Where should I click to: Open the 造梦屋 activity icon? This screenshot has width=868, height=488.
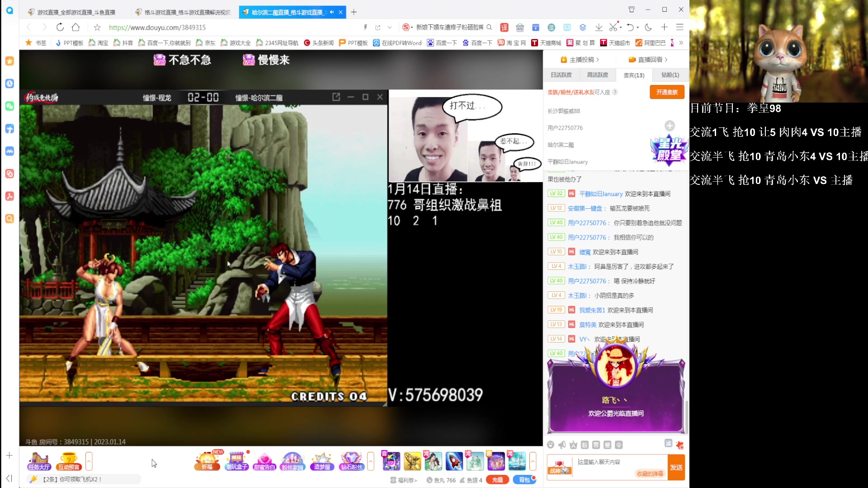[x=322, y=461]
